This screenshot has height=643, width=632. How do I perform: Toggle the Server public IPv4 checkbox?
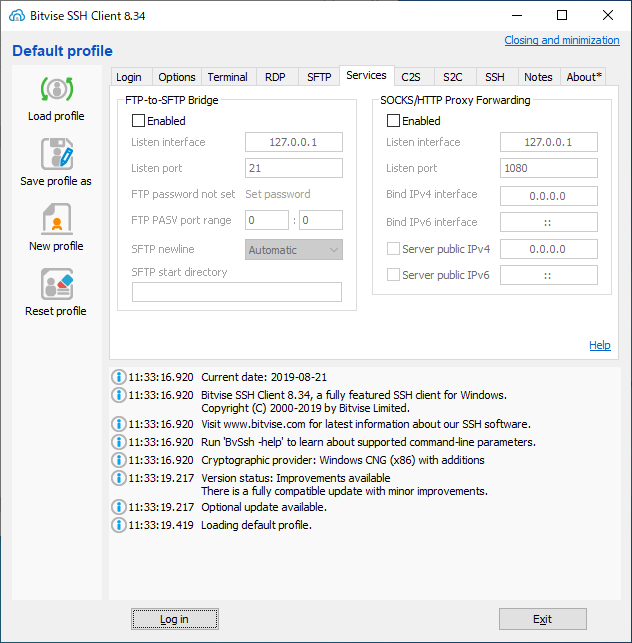point(393,249)
